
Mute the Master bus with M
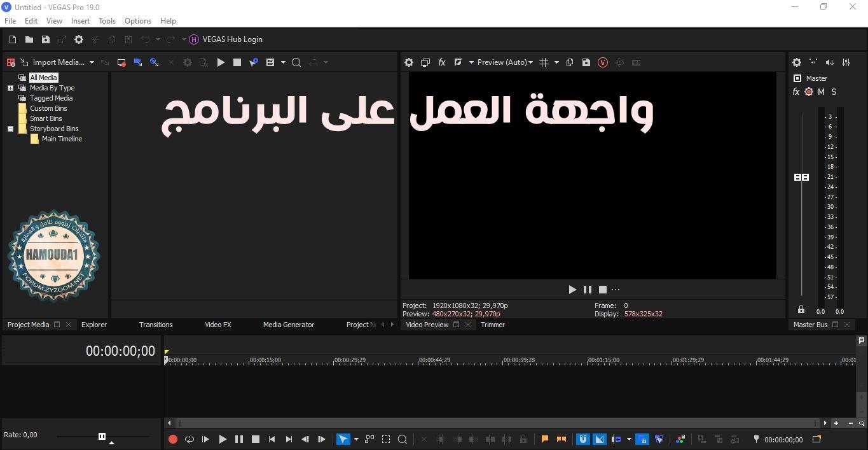821,92
